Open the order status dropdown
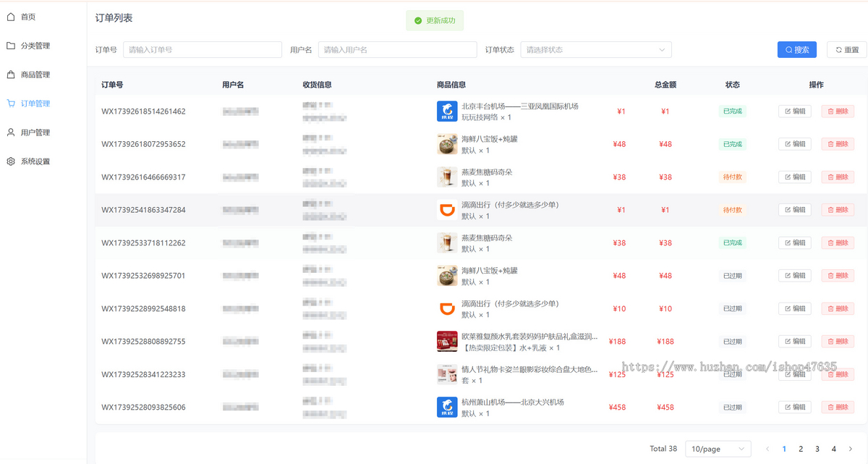 [595, 50]
